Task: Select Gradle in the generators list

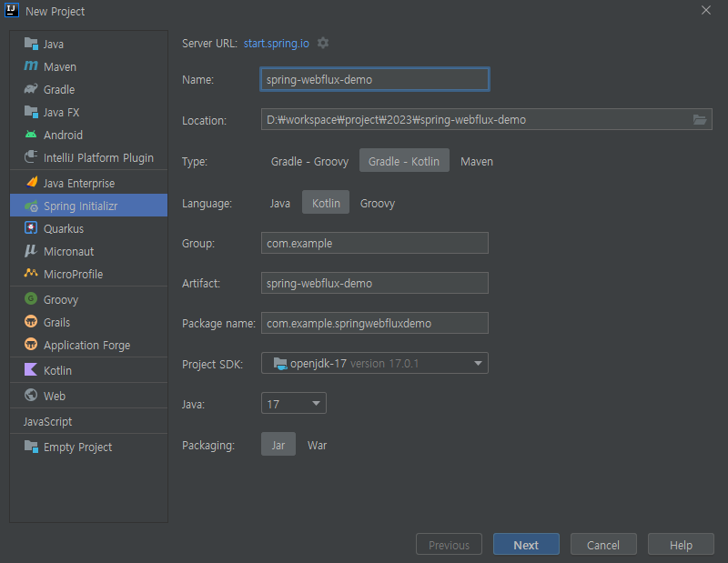Action: pyautogui.click(x=59, y=89)
